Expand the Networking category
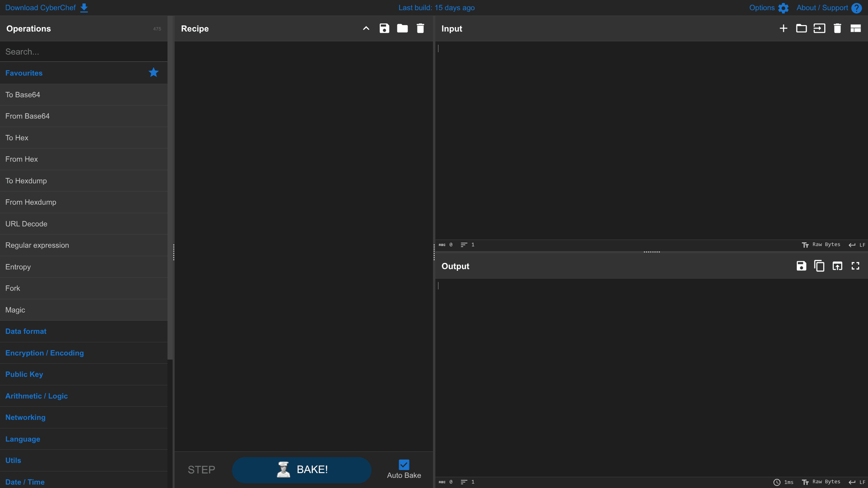This screenshot has width=868, height=488. [84, 418]
